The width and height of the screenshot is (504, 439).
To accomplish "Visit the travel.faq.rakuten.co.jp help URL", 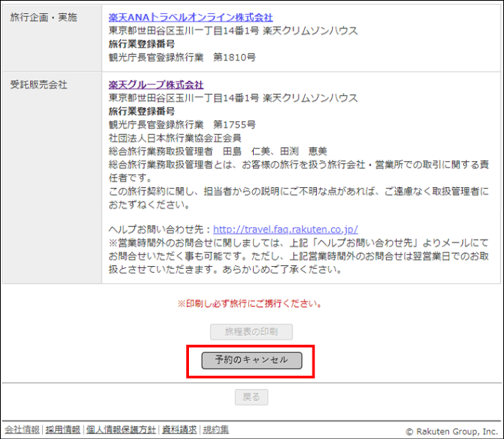I will pyautogui.click(x=285, y=230).
